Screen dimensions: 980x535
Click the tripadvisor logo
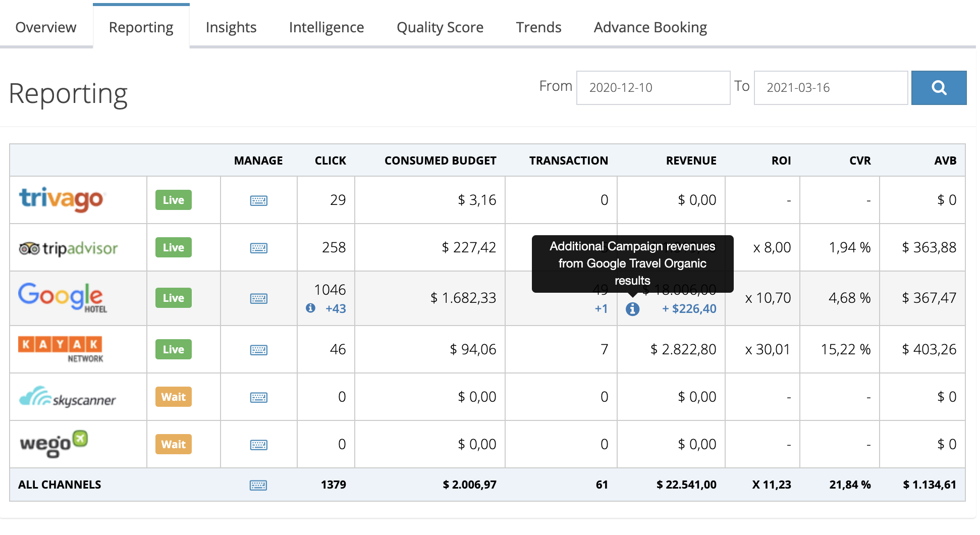tap(68, 248)
